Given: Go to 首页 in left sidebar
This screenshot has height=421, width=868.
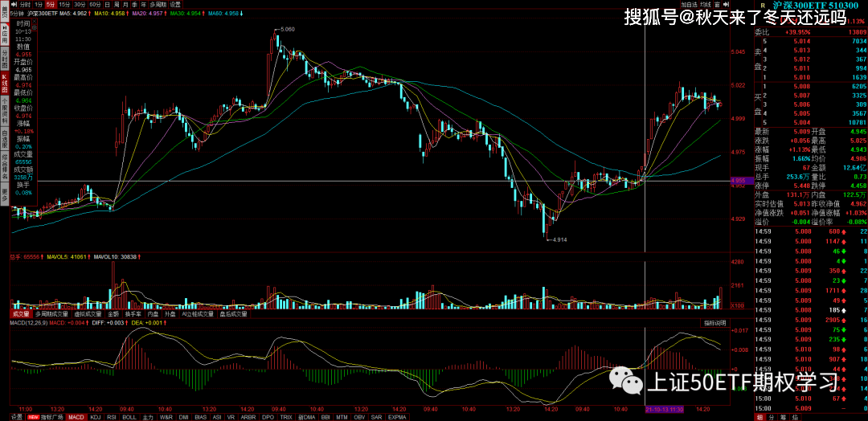Looking at the screenshot, I should pos(5,11).
